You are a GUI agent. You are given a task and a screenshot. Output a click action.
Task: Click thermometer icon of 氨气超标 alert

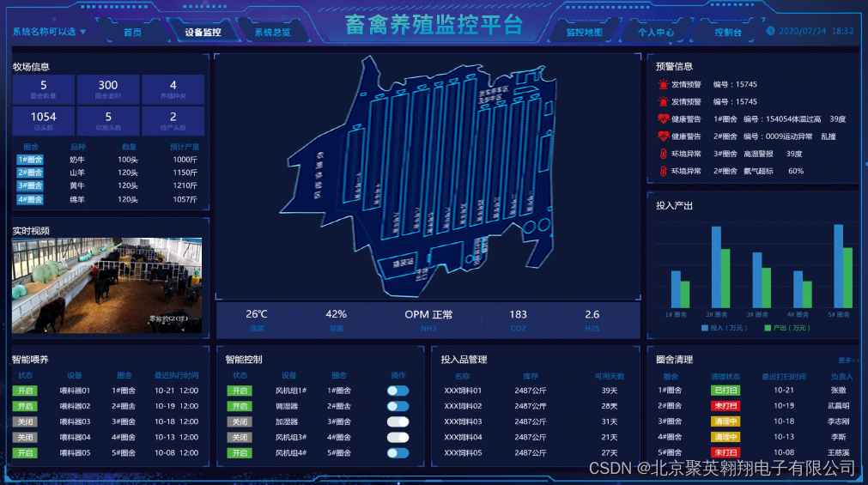(663, 171)
